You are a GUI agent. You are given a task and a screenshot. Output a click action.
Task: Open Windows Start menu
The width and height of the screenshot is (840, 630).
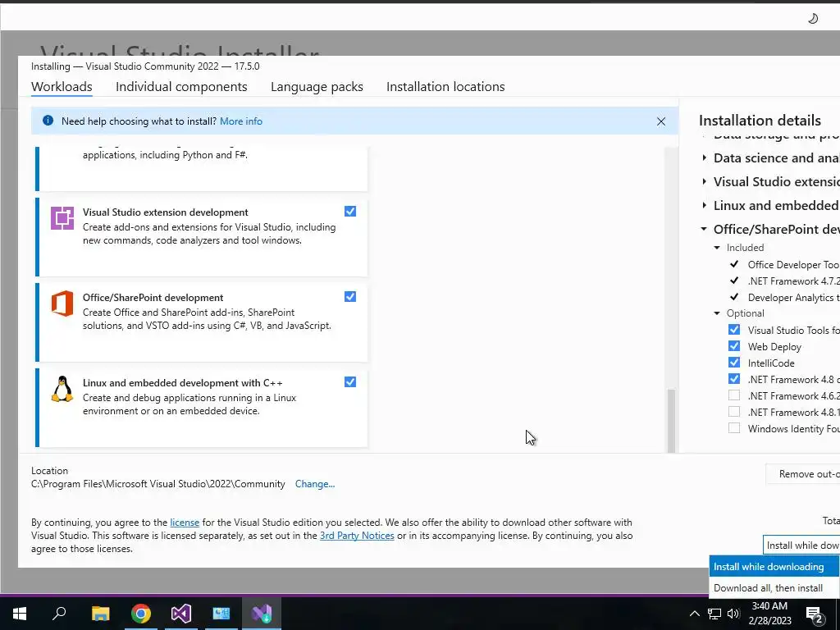click(x=20, y=614)
